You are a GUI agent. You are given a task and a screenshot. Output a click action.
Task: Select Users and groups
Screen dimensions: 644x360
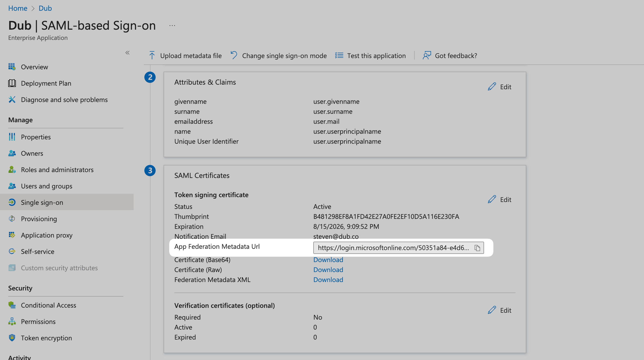(x=46, y=186)
